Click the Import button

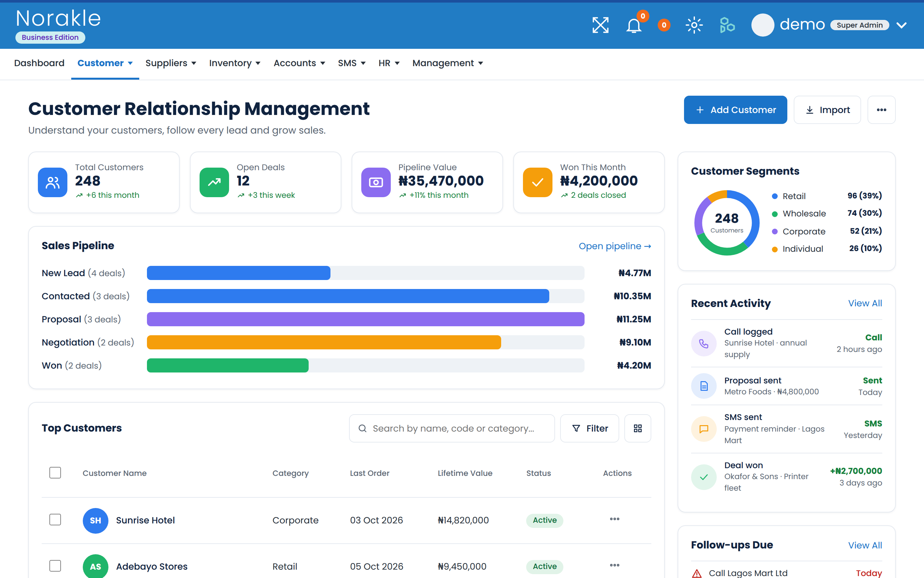[x=827, y=110]
